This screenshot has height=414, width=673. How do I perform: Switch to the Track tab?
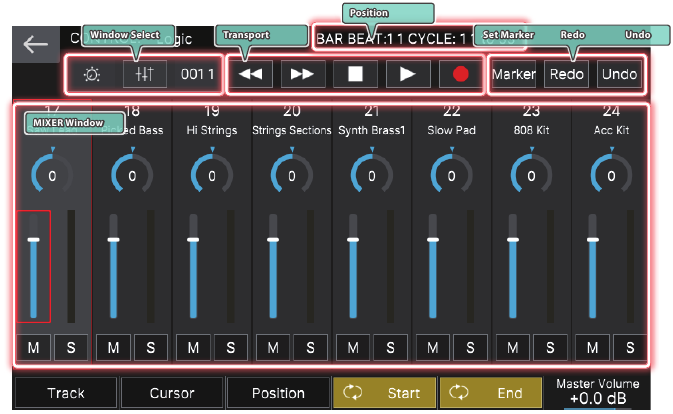66,393
